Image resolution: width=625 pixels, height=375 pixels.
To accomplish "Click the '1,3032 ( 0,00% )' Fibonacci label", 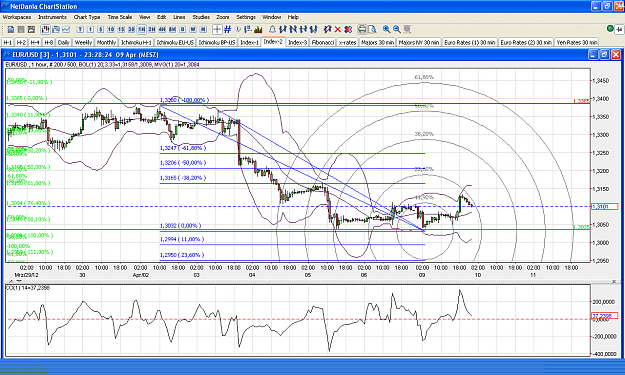I will [x=181, y=226].
